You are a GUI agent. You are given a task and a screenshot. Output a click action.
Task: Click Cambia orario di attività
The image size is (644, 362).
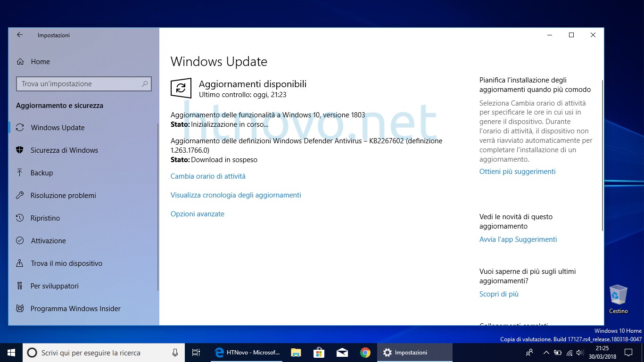[208, 176]
